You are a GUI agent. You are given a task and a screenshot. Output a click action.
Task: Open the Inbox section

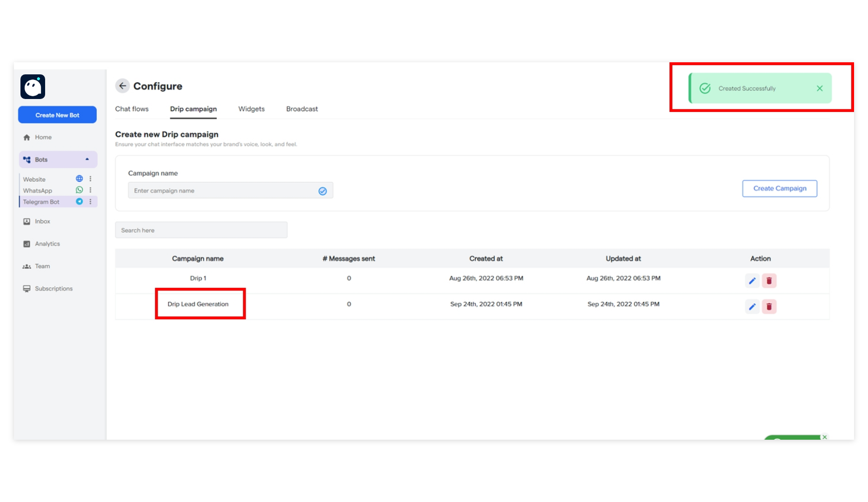42,221
